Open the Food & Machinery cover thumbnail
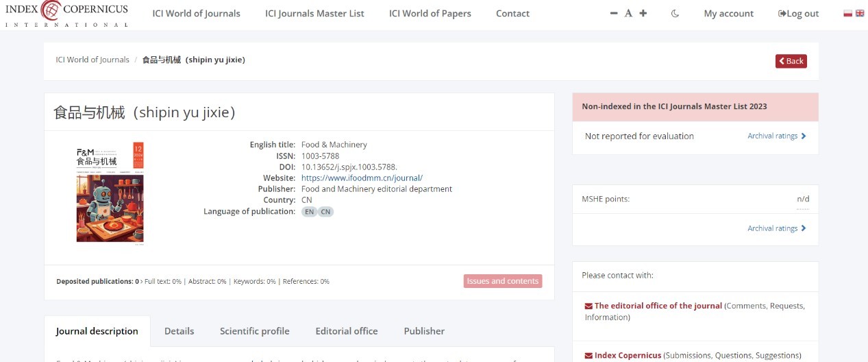The width and height of the screenshot is (868, 362). 110,193
